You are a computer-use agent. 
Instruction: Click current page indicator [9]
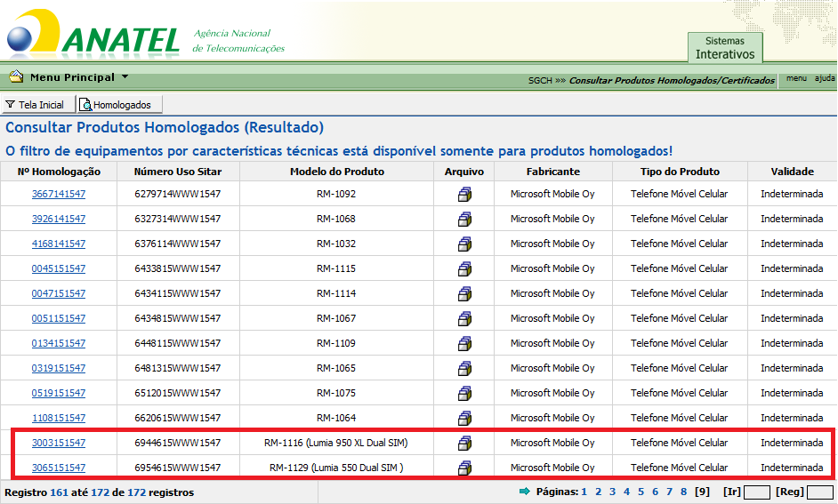click(x=702, y=492)
